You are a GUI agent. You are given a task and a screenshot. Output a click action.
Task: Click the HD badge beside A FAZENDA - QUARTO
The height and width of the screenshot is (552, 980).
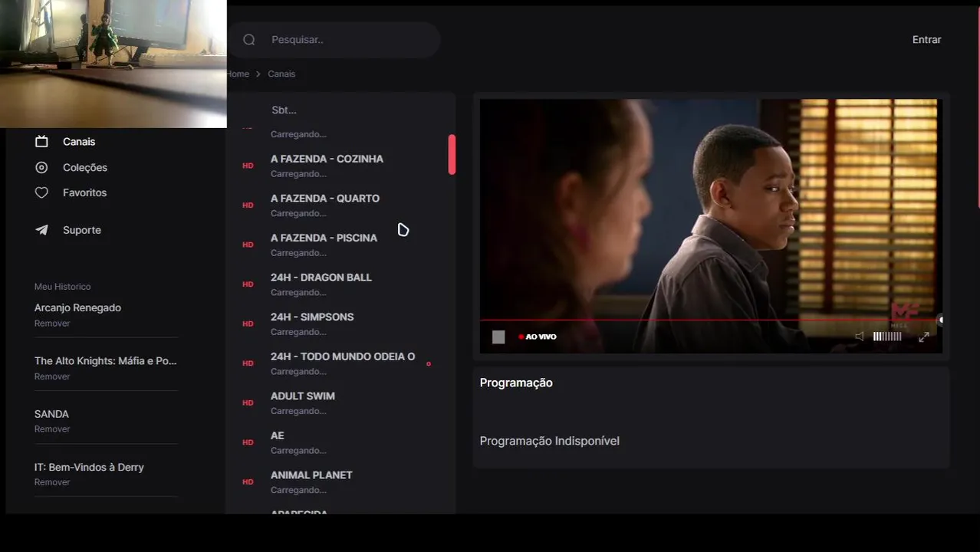248,205
